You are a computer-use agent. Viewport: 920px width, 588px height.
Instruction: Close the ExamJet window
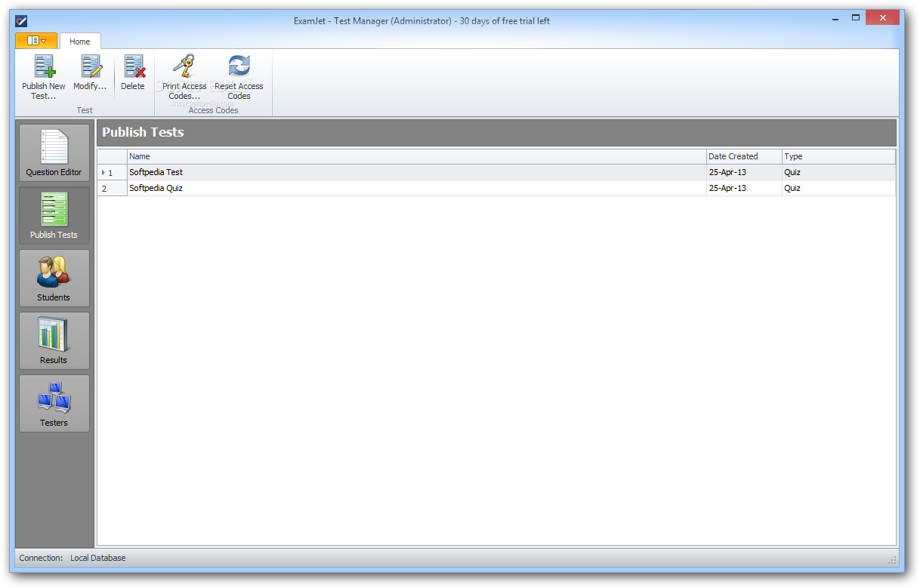pyautogui.click(x=882, y=17)
